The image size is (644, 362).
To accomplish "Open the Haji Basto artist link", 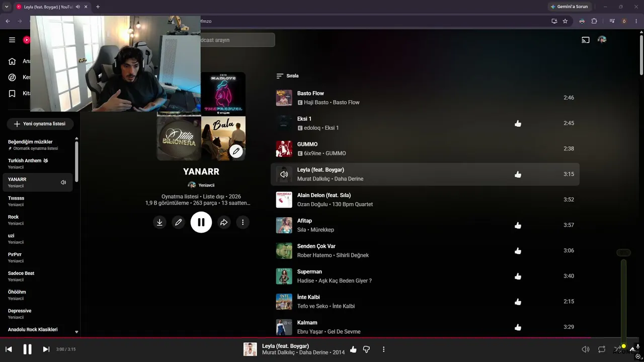I will coord(316,103).
